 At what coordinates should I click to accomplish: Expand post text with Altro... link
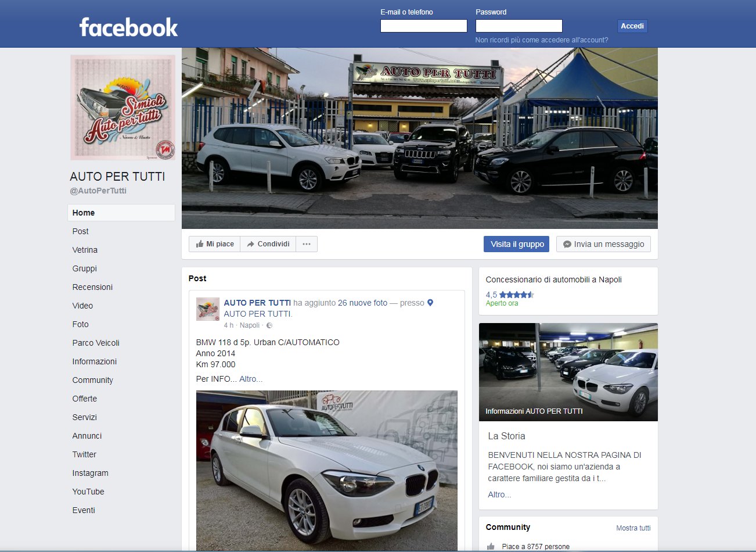(251, 379)
